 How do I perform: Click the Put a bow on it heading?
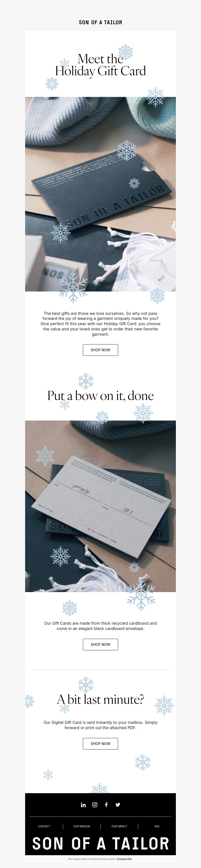pyautogui.click(x=100, y=396)
